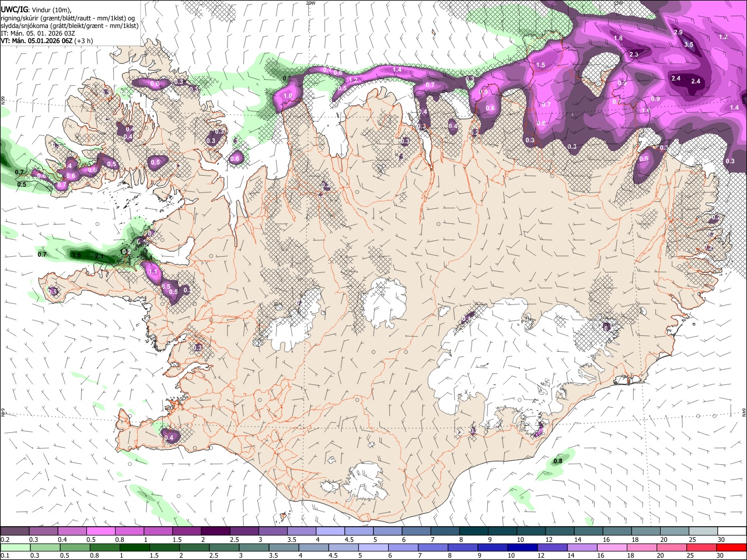Click the pale green 0.1 swatch in lower legend
Viewport: 747px width, 560px height.
(x=15, y=547)
